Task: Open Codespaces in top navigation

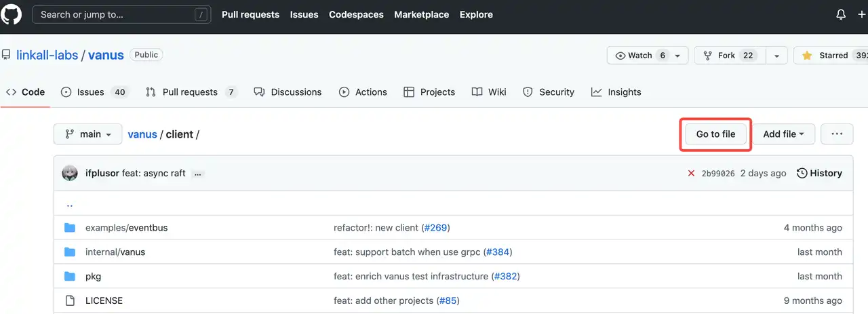Action: coord(356,14)
